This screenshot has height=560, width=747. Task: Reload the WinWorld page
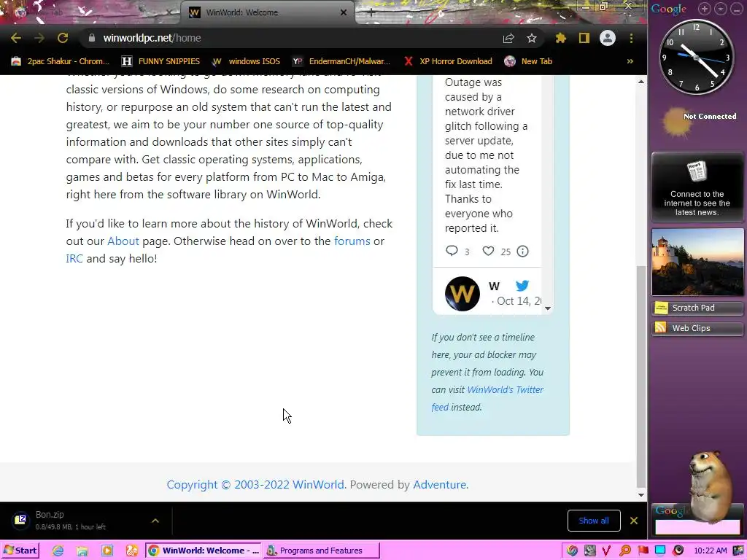63,38
